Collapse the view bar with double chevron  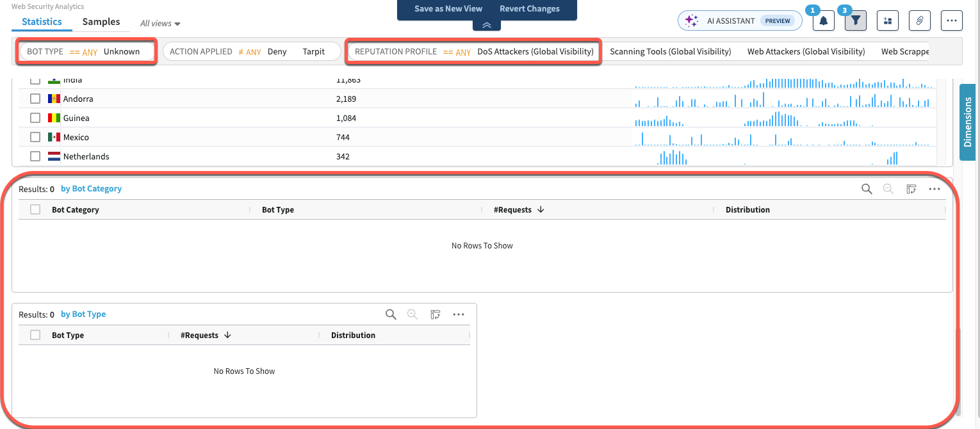click(487, 25)
